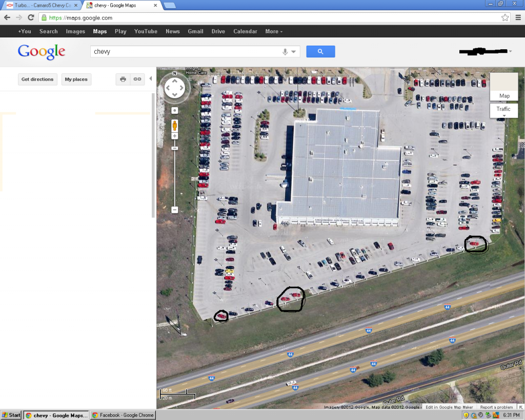Click the print icon button
The width and height of the screenshot is (525, 420).
click(123, 79)
